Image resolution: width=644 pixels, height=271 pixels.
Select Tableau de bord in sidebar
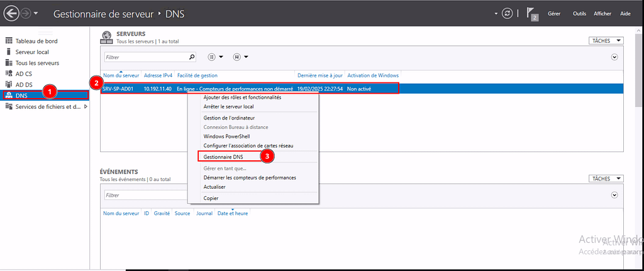(x=36, y=41)
